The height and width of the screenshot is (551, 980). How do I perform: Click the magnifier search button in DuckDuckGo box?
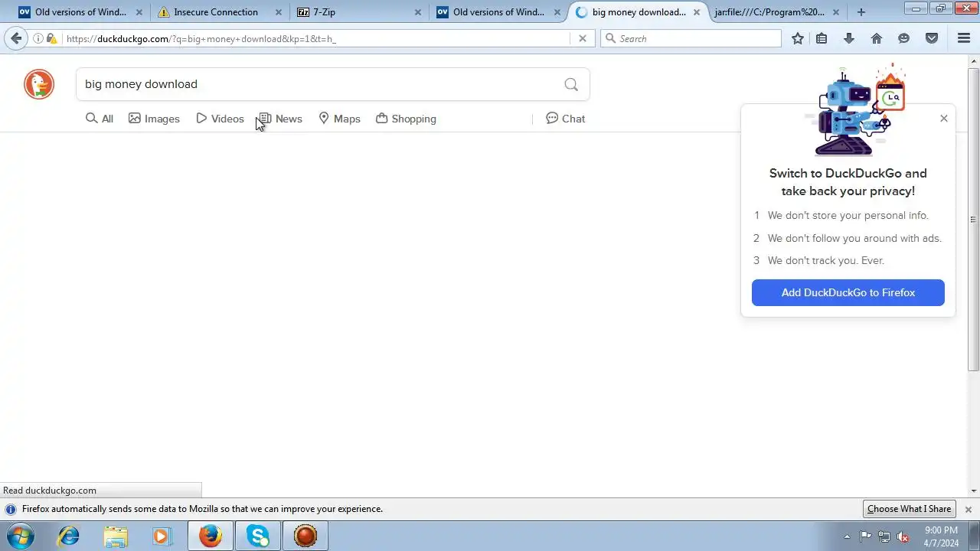(x=571, y=84)
